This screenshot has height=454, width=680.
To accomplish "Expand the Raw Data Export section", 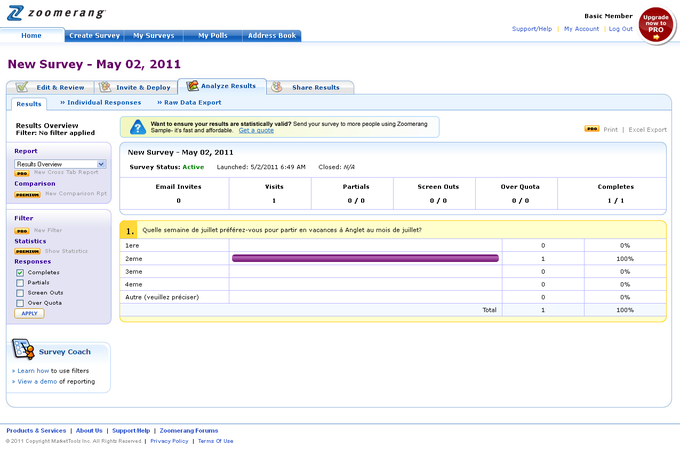I will (192, 102).
